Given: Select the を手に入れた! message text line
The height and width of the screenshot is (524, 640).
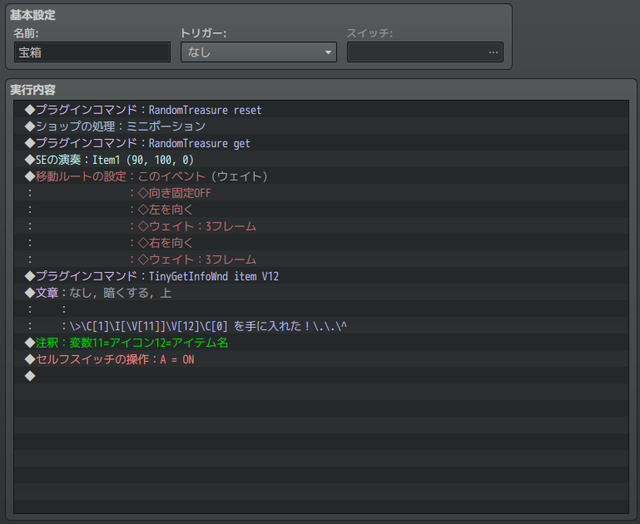Looking at the screenshot, I should coord(321,326).
